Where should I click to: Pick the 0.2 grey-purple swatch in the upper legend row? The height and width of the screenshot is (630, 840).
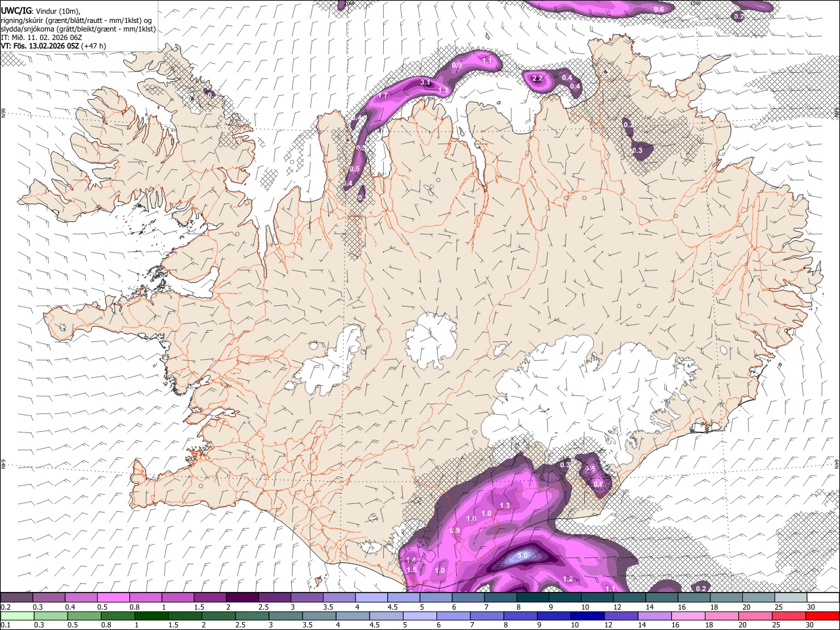click(x=16, y=597)
